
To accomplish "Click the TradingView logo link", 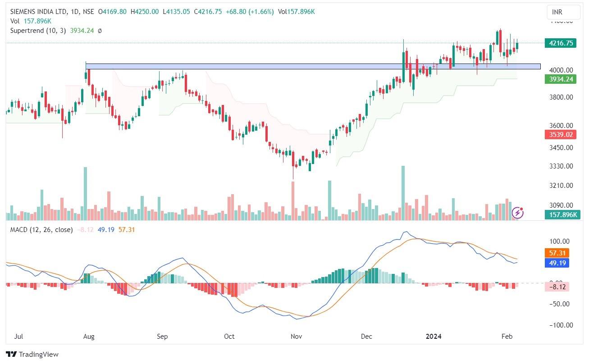I will tap(32, 355).
